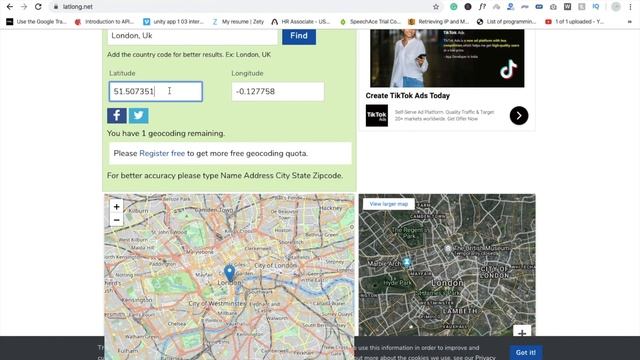Open the Chrome profile avatar
The image size is (640, 360).
616,7
